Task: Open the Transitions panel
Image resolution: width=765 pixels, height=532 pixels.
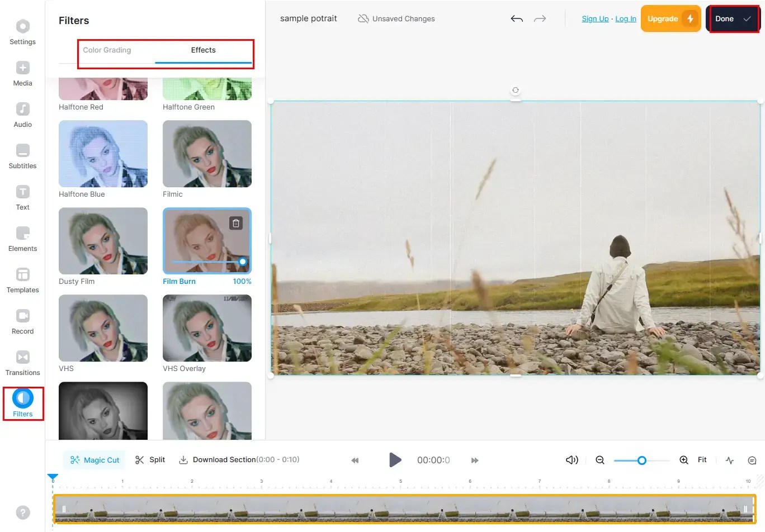Action: coord(22,363)
